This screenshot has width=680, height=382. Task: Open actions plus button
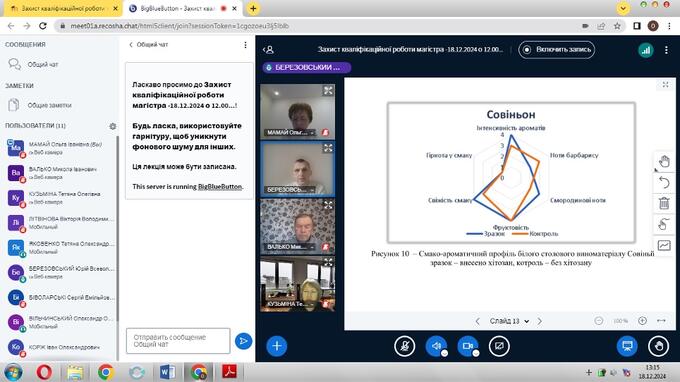(x=277, y=346)
